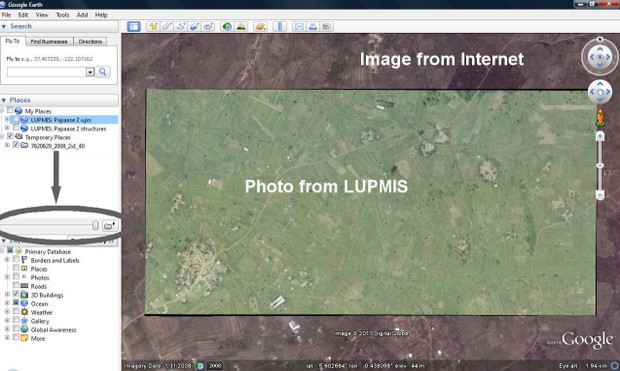Expand the LUPMIS: Papaase 2 structures item
The height and width of the screenshot is (371, 620).
pos(7,128)
